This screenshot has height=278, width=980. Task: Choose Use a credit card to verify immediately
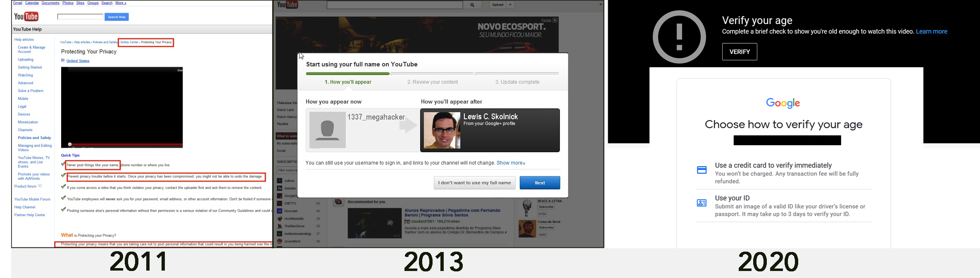click(x=784, y=173)
